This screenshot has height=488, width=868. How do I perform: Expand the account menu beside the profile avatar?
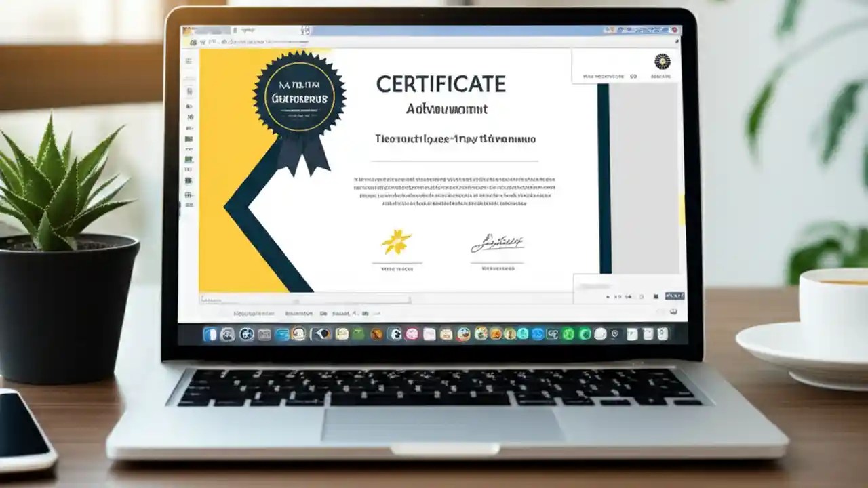click(x=633, y=75)
